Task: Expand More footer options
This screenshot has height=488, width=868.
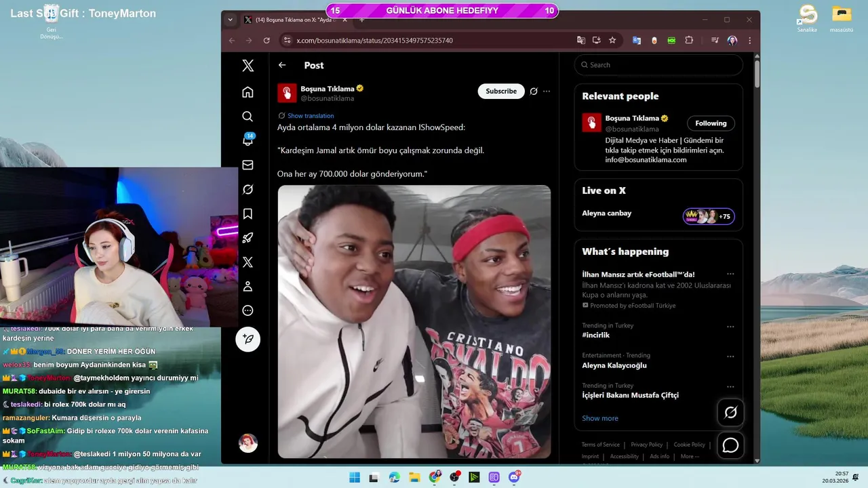Action: [690, 456]
